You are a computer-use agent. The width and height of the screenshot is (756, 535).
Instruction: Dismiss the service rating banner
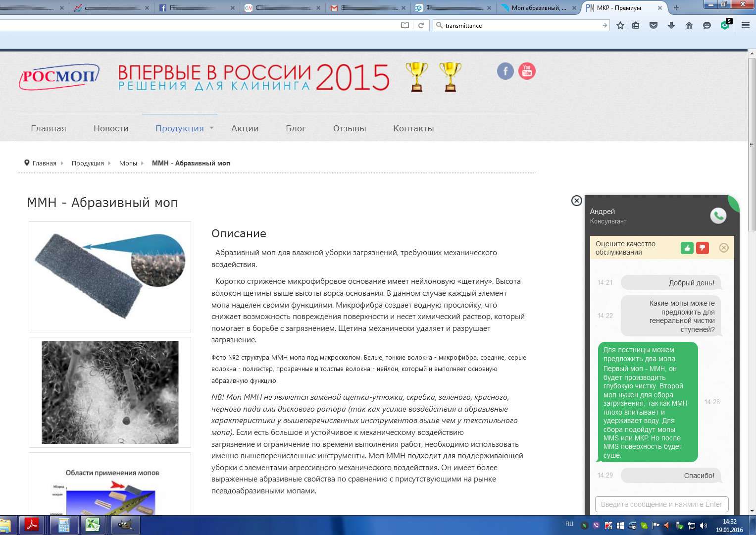[724, 248]
